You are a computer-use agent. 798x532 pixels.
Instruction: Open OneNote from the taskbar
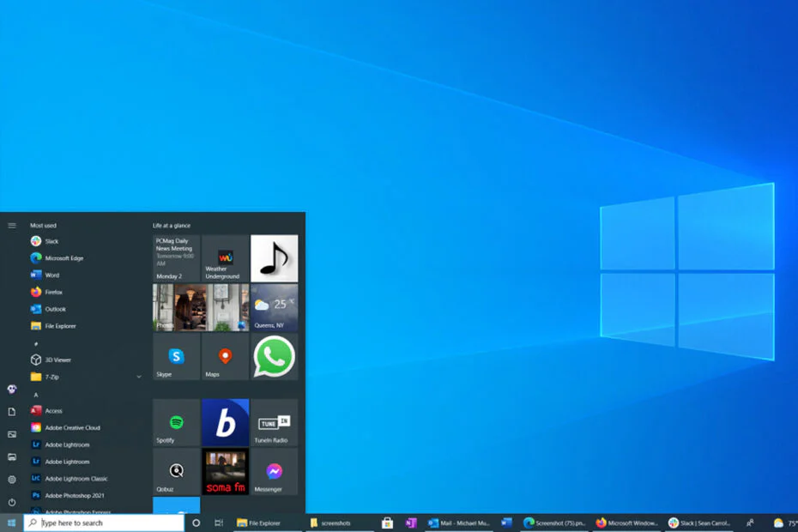coord(411,523)
